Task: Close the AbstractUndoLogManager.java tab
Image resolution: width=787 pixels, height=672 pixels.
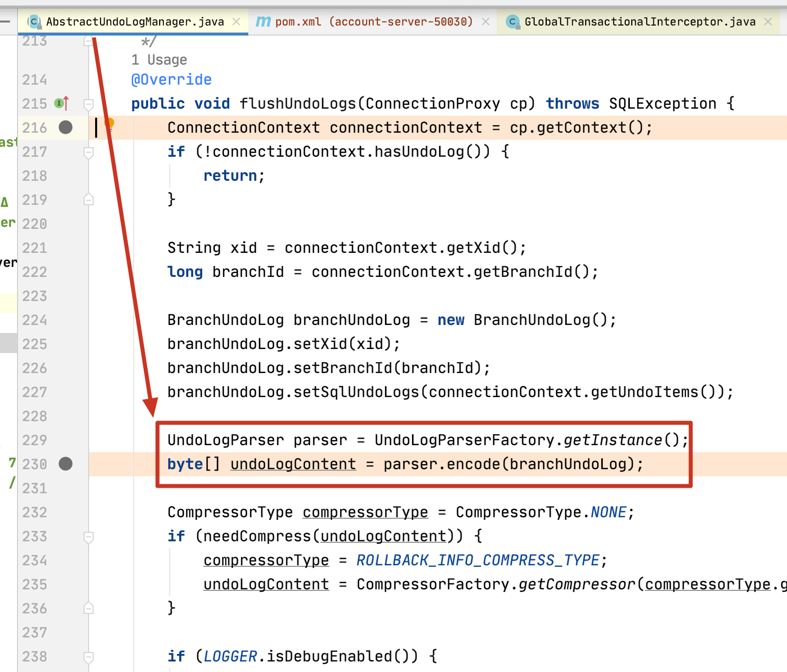Action: click(236, 22)
